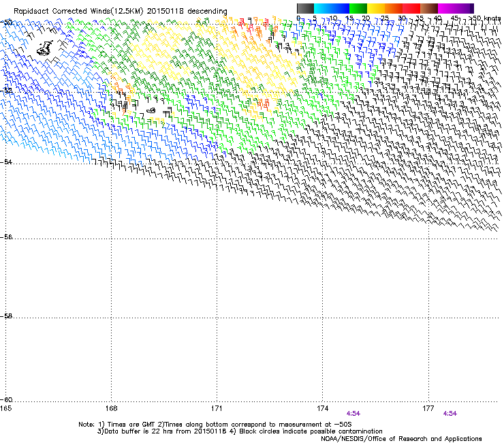
Task: Click the '174' longitude axis label
Action: click(x=322, y=408)
